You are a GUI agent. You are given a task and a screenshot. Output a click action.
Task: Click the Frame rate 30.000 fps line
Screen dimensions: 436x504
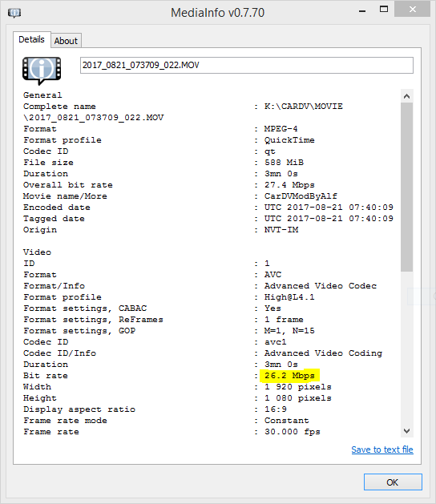[x=172, y=432]
